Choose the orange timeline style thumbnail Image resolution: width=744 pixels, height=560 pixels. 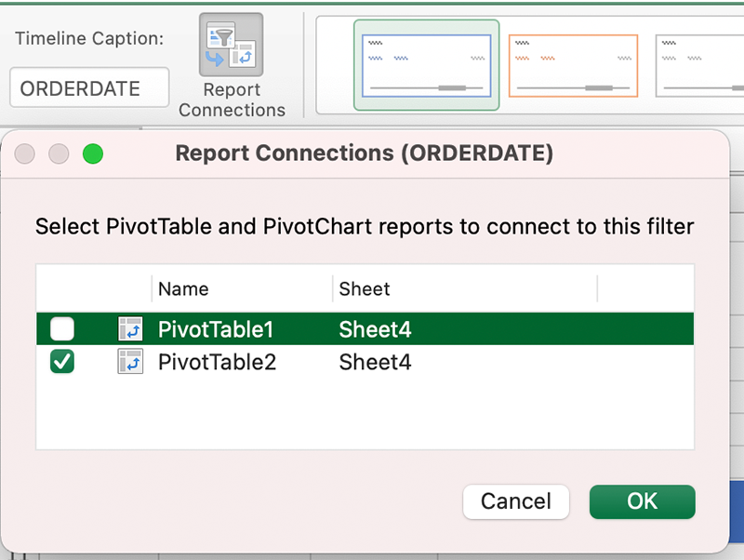pyautogui.click(x=573, y=65)
